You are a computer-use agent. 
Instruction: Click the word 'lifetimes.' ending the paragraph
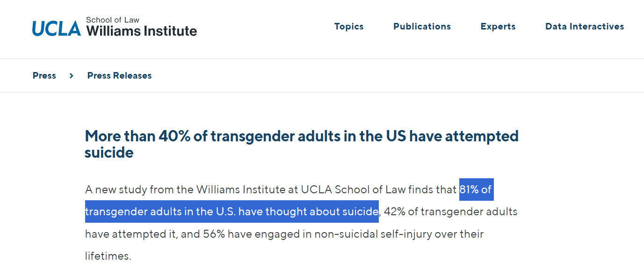coord(108,256)
